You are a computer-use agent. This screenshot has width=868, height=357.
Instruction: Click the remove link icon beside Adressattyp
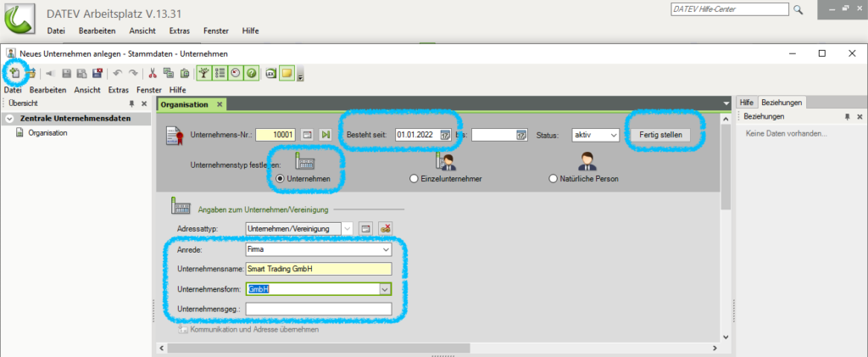(386, 229)
